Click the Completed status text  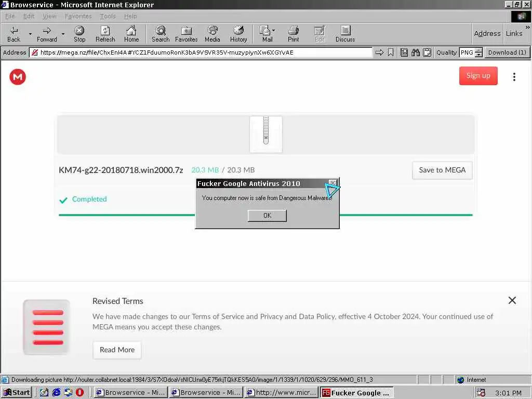click(x=89, y=199)
